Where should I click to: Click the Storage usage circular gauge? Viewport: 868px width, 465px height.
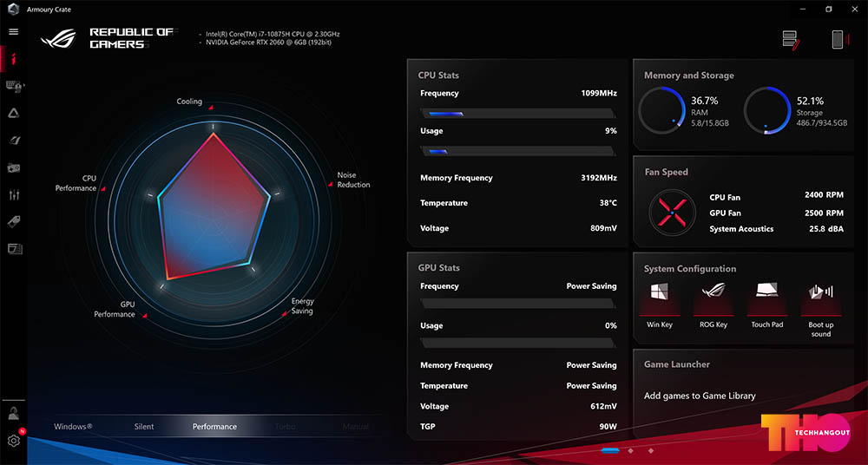[767, 110]
